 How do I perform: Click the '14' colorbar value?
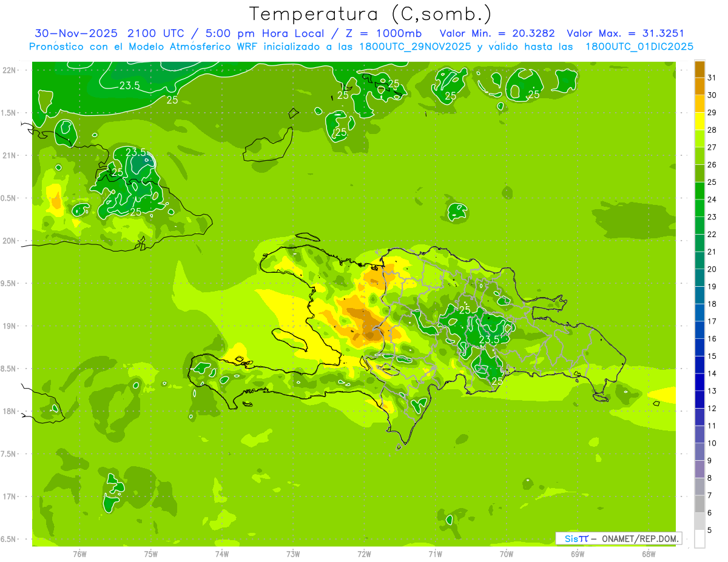tap(712, 373)
